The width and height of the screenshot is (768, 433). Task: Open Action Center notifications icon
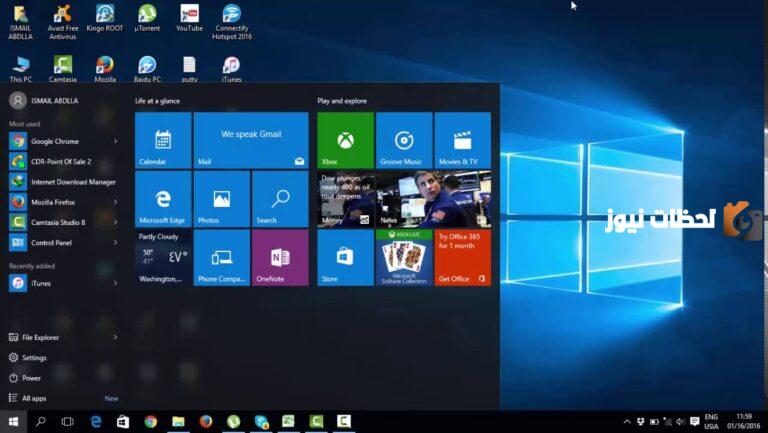point(694,422)
